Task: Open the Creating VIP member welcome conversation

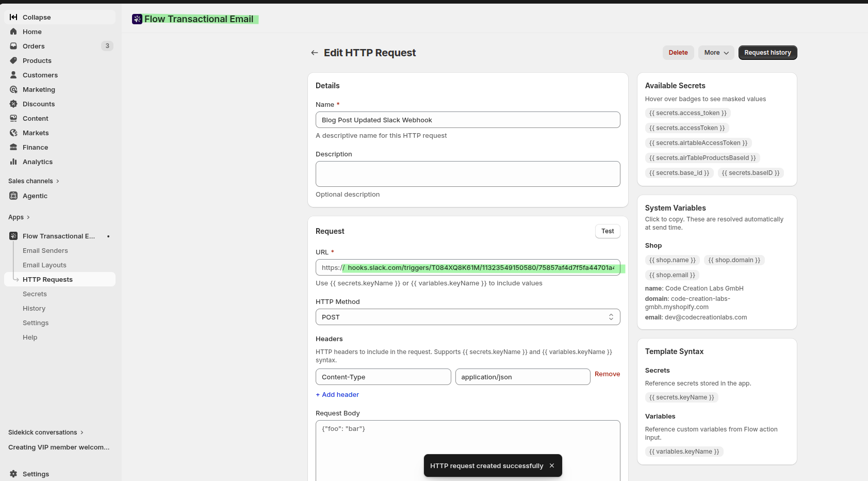Action: coord(59,447)
